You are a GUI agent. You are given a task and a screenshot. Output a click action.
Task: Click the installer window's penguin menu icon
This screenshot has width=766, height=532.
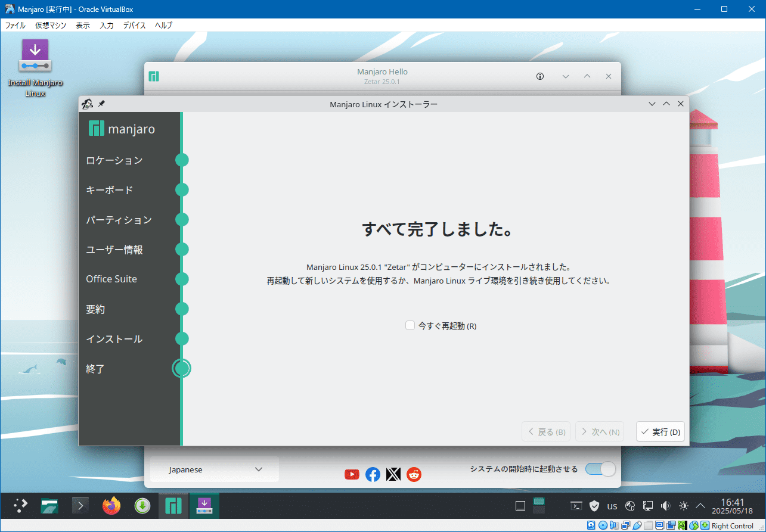point(88,104)
